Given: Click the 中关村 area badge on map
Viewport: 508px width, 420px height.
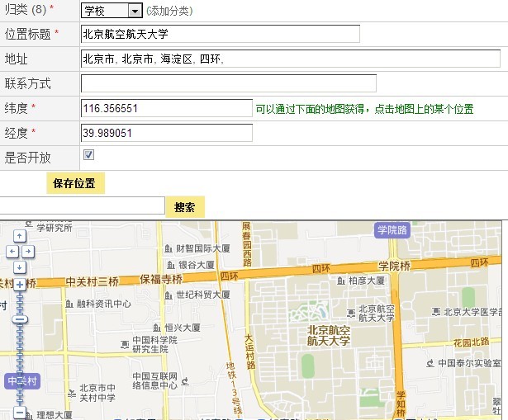Looking at the screenshot, I should coord(22,381).
